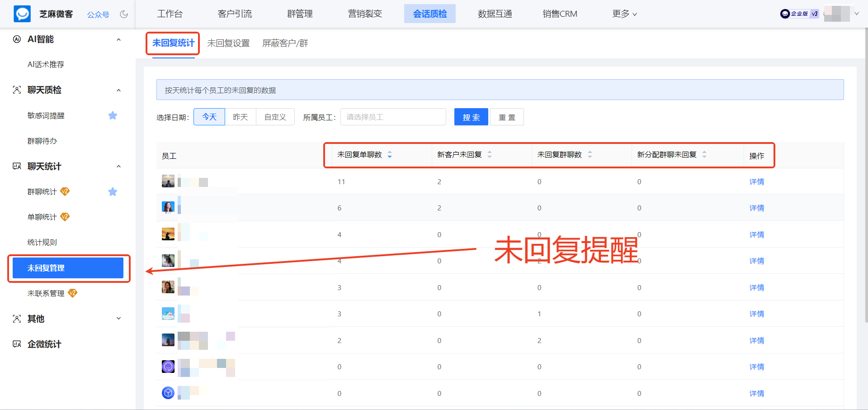Click the V2 badge beside 单聊统计

coord(65,217)
